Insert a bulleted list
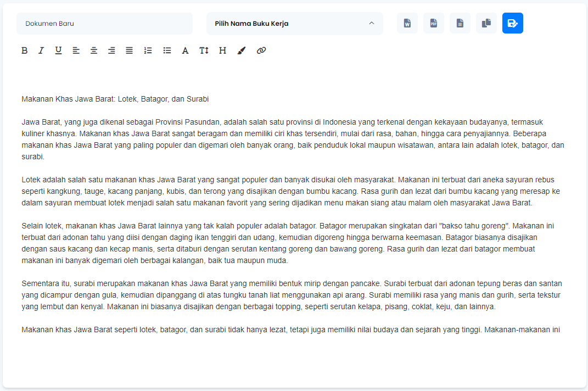The image size is (588, 391). click(x=167, y=51)
